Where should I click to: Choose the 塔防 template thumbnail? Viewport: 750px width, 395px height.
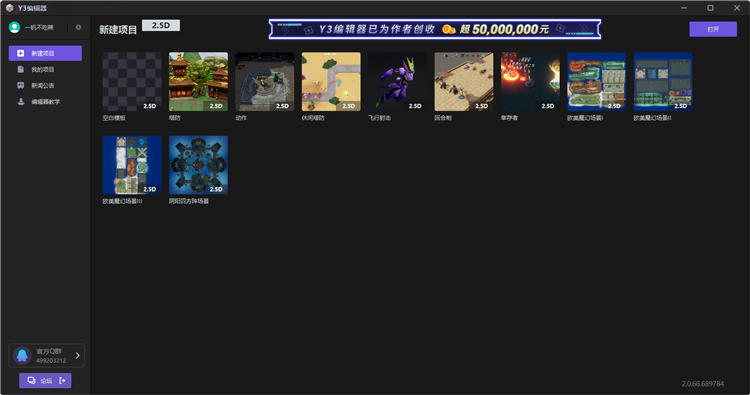click(199, 82)
